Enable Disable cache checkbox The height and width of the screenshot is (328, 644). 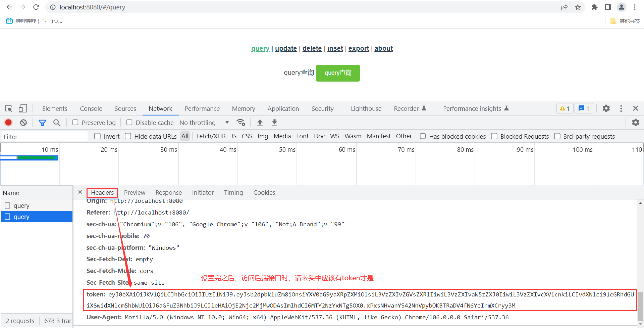pos(129,123)
